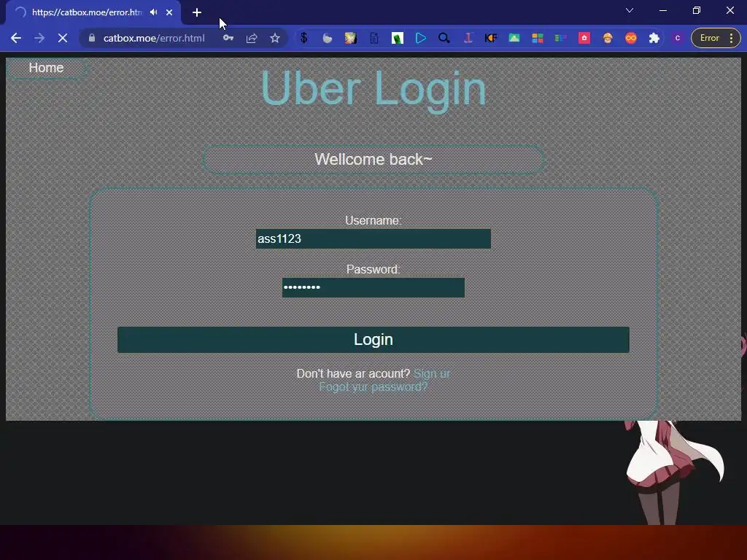Open the dollar sign extension

tap(304, 38)
